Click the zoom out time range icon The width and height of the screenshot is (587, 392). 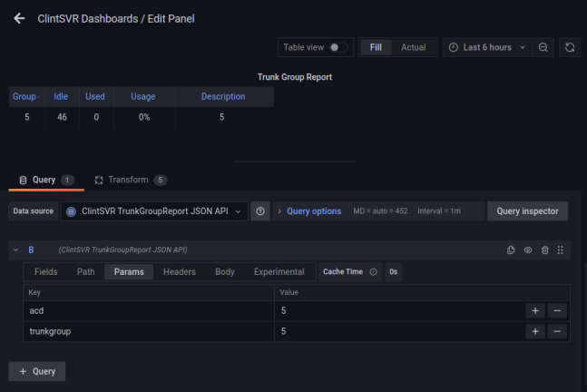(x=543, y=47)
